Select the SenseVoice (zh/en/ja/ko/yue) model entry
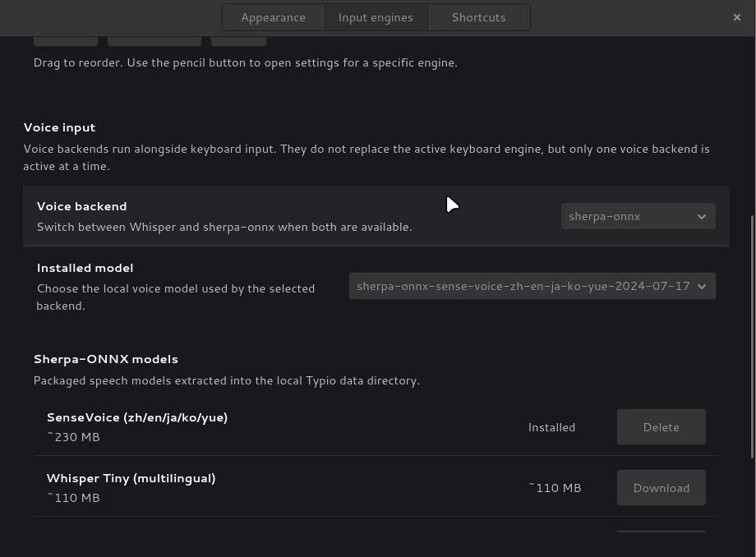This screenshot has height=557, width=756. [x=137, y=417]
